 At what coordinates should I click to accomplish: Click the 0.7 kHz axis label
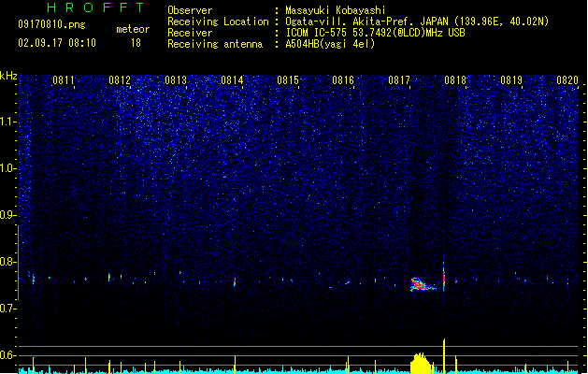(8, 309)
